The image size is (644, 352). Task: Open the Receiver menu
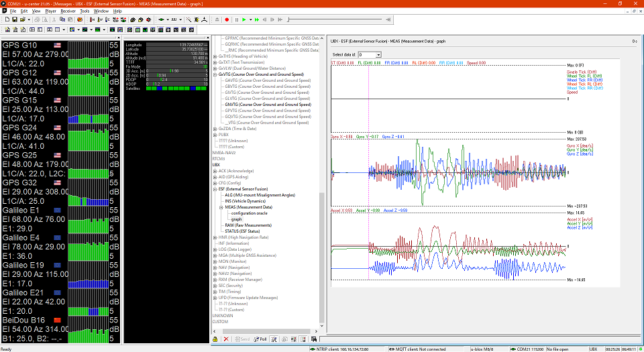67,11
